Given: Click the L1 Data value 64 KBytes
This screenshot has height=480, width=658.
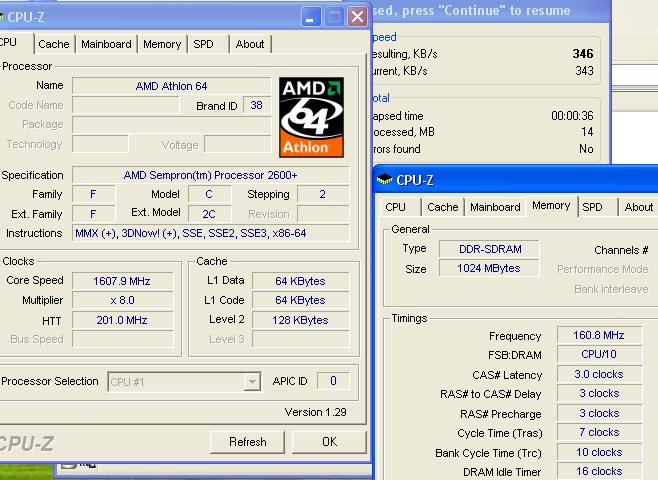Looking at the screenshot, I should (300, 281).
